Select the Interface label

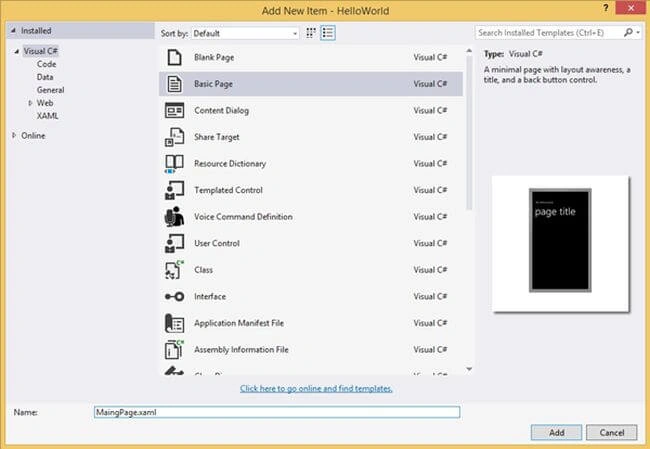click(x=210, y=296)
